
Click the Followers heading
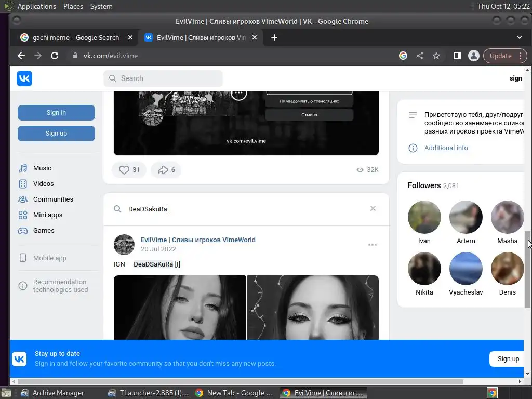(424, 185)
